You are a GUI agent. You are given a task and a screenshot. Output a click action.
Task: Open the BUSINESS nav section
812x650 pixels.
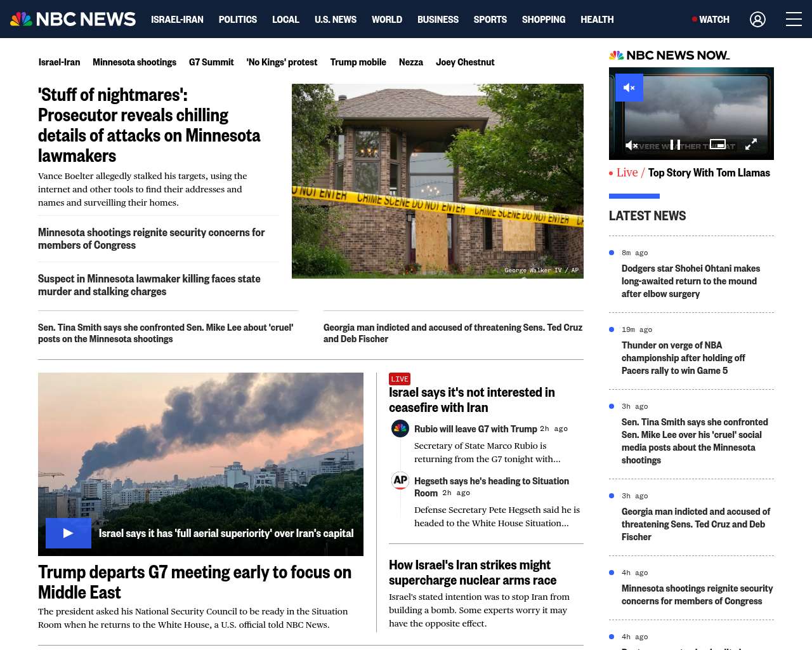pyautogui.click(x=438, y=19)
